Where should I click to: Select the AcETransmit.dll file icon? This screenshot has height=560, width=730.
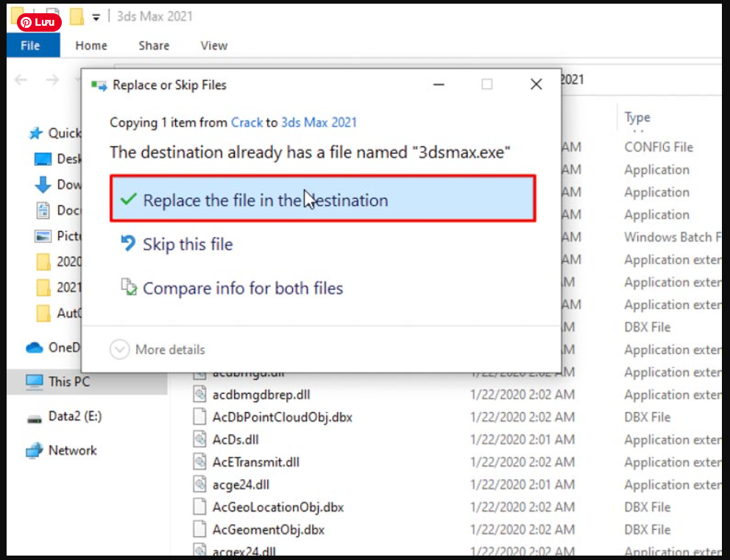(x=199, y=462)
